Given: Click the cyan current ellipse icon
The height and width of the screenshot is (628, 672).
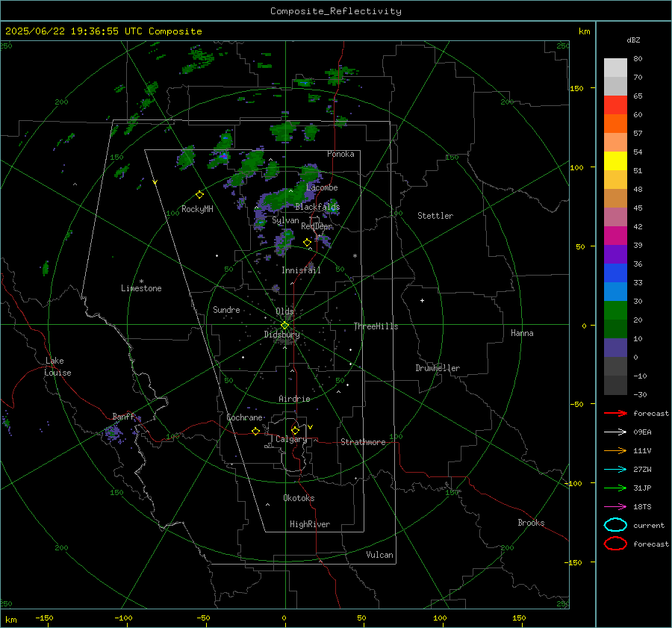Looking at the screenshot, I should point(615,525).
